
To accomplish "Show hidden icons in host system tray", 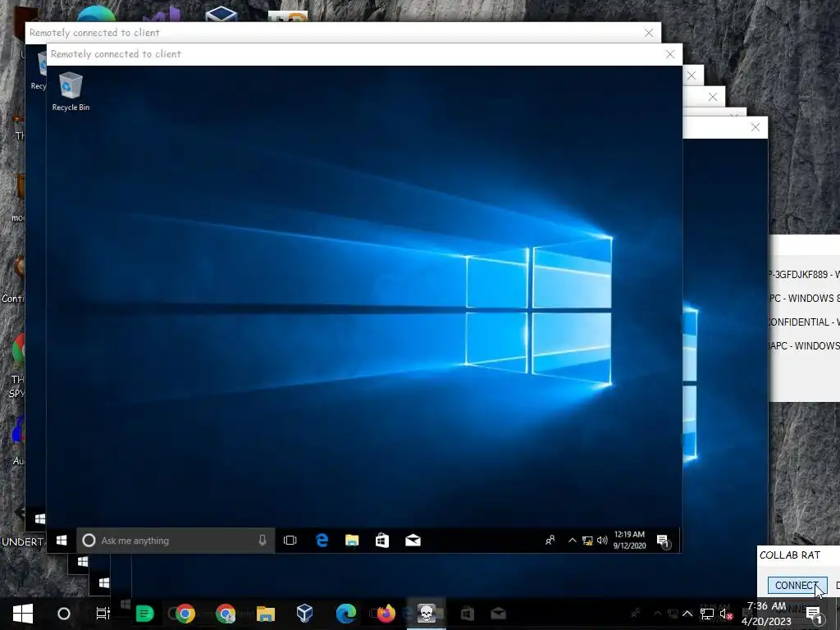I will click(x=687, y=614).
